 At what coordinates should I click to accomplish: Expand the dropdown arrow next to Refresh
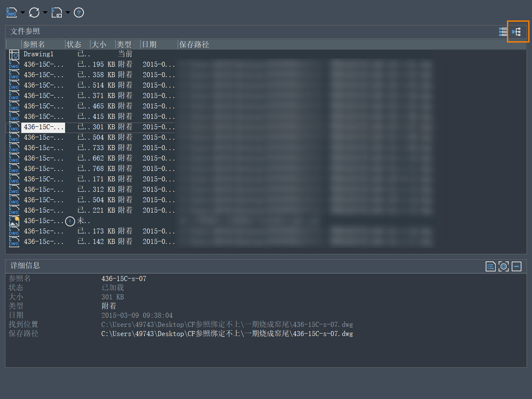pos(45,13)
